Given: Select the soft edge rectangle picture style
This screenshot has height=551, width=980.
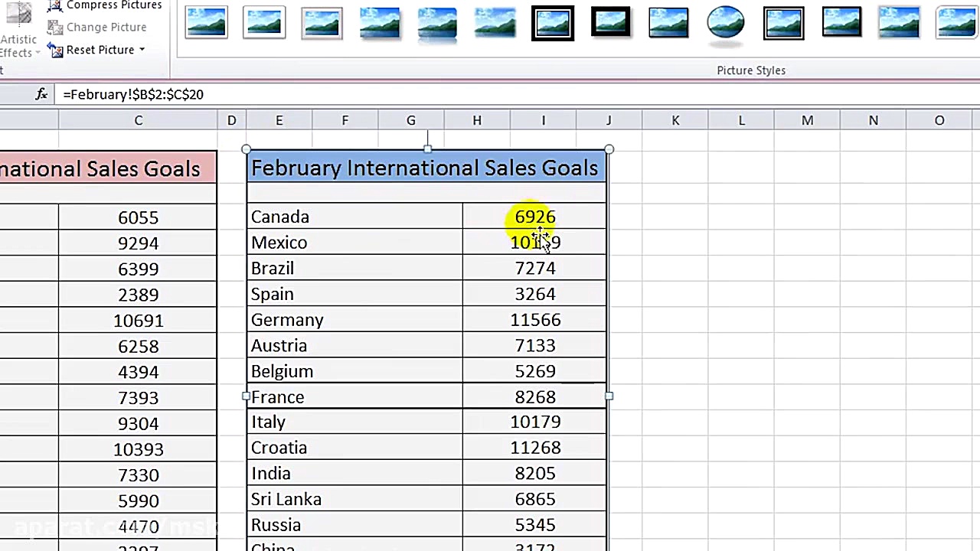Looking at the screenshot, I should click(x=495, y=21).
